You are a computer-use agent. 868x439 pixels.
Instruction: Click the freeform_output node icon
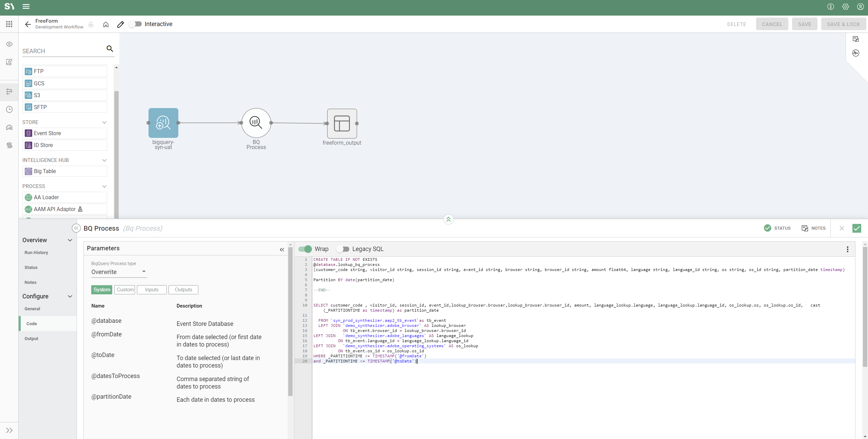(x=342, y=123)
